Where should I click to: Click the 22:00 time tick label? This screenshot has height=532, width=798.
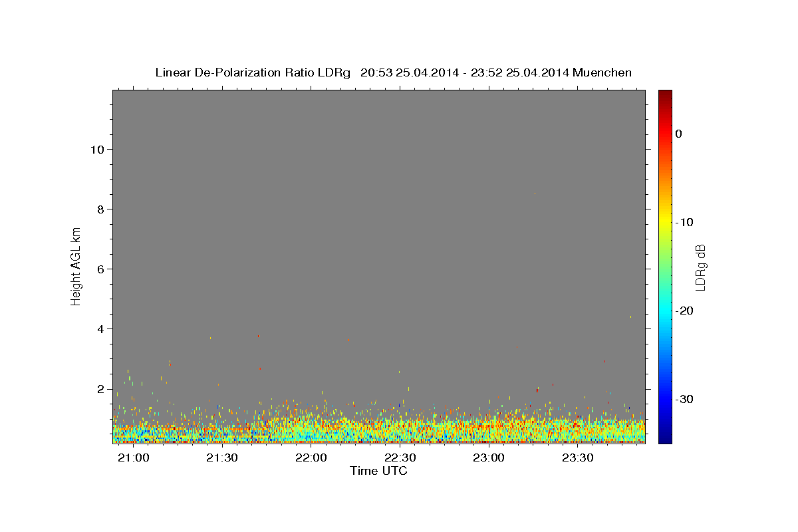[x=311, y=458]
